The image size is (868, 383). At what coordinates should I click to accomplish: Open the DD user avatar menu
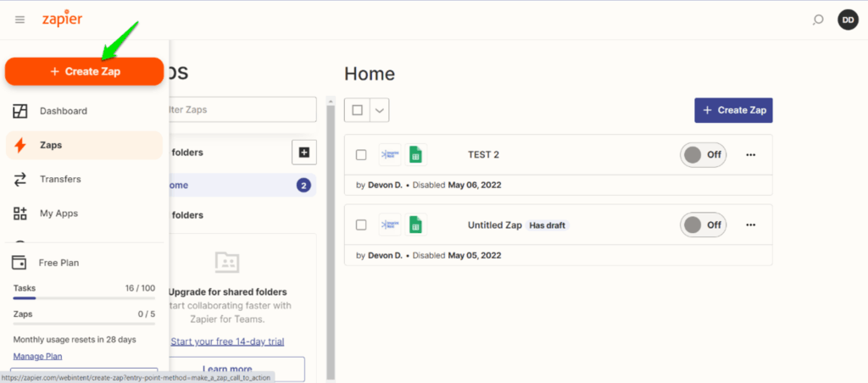848,19
